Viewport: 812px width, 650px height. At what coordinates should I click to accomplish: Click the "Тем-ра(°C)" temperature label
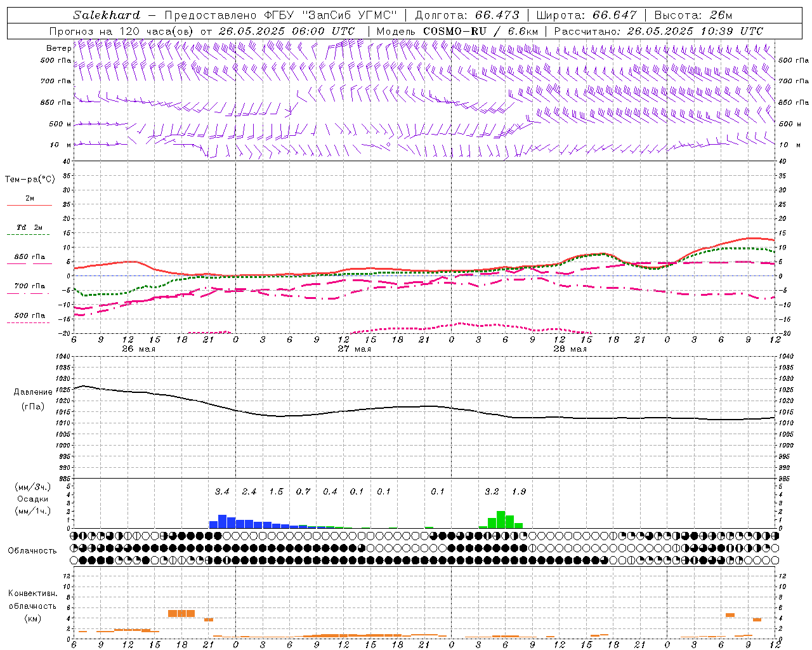click(x=30, y=180)
